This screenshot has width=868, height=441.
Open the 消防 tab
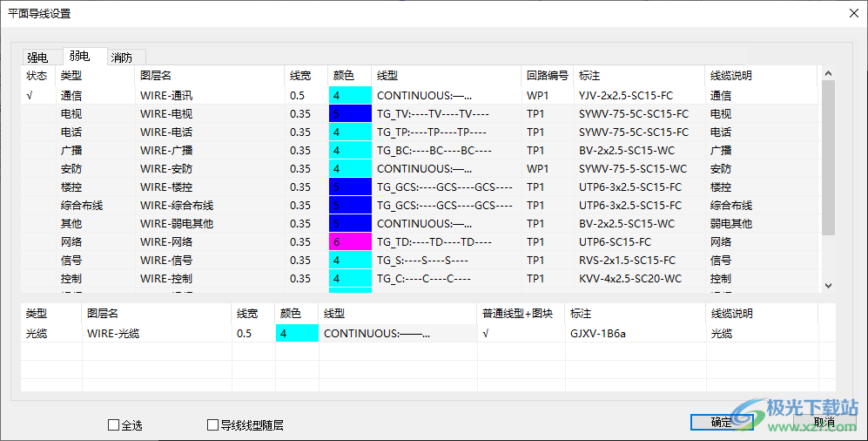click(x=122, y=57)
